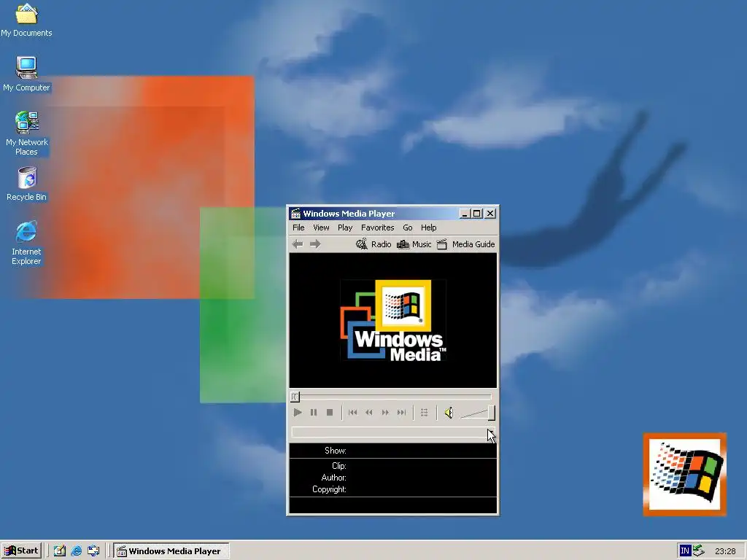Click the Preview playlist button
This screenshot has height=560, width=747.
click(425, 413)
